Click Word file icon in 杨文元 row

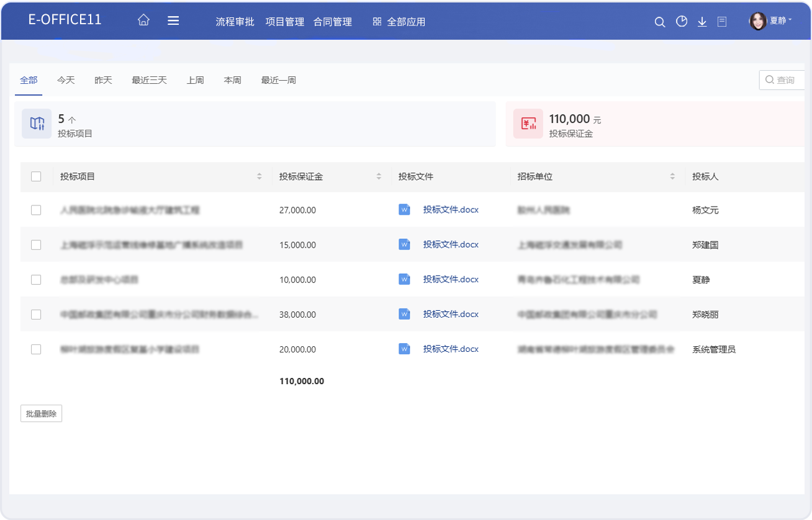tap(404, 210)
